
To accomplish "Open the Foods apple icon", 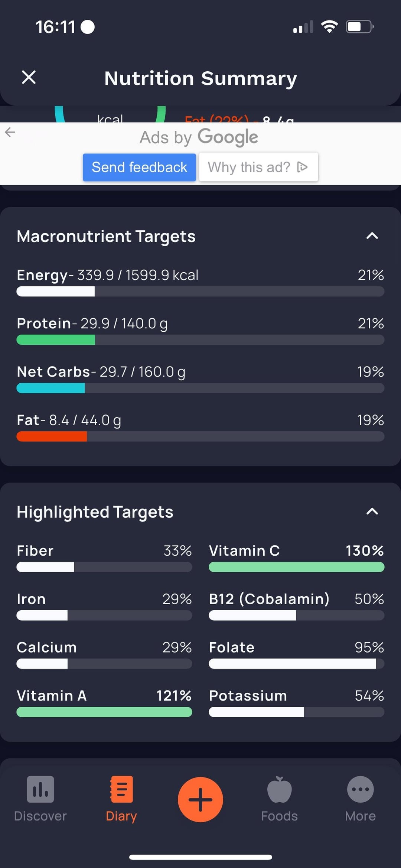I will (279, 789).
